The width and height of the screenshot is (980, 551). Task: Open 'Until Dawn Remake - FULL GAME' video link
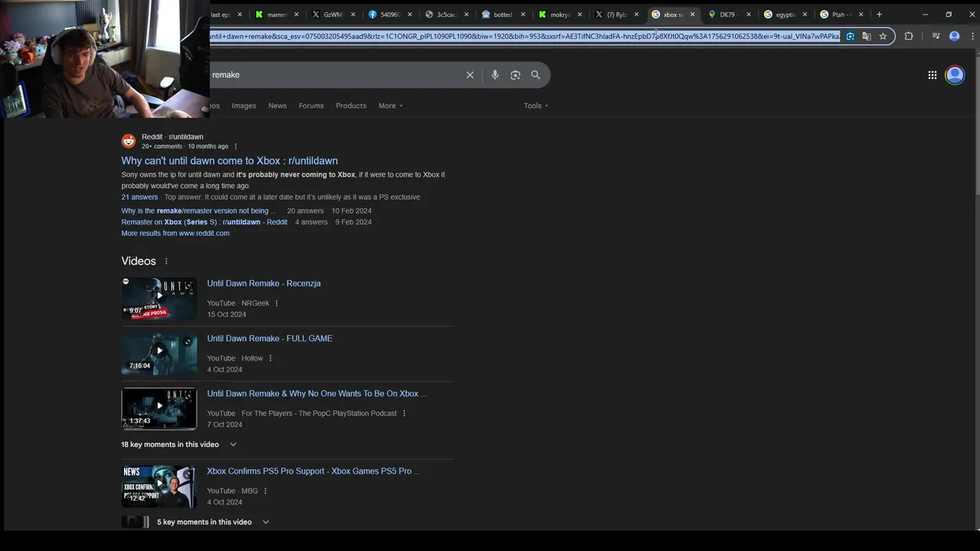[269, 338]
